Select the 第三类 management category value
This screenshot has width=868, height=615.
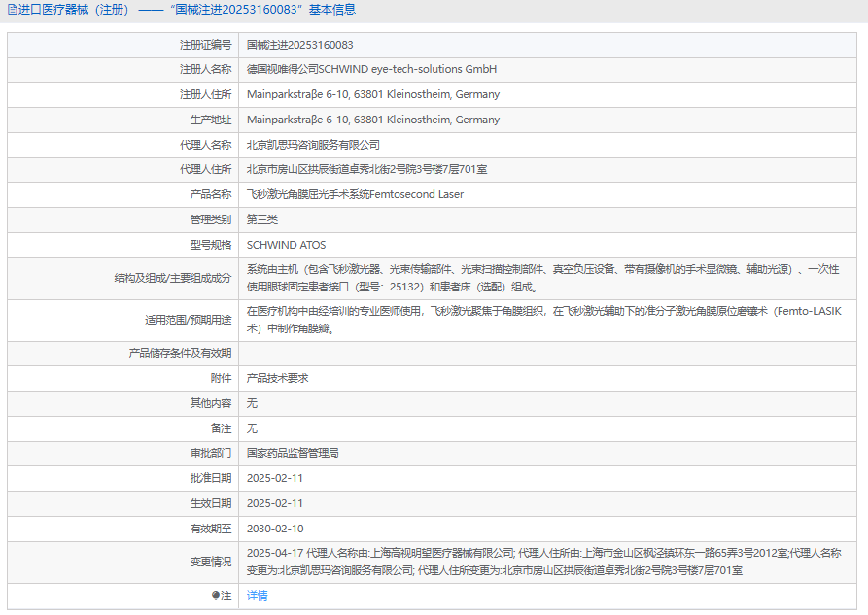point(262,220)
